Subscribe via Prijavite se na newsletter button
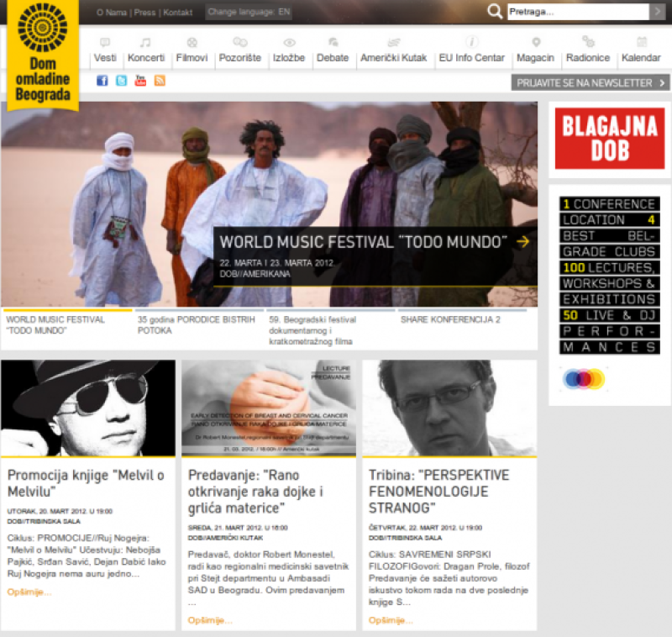Image resolution: width=672 pixels, height=637 pixels. [590, 82]
